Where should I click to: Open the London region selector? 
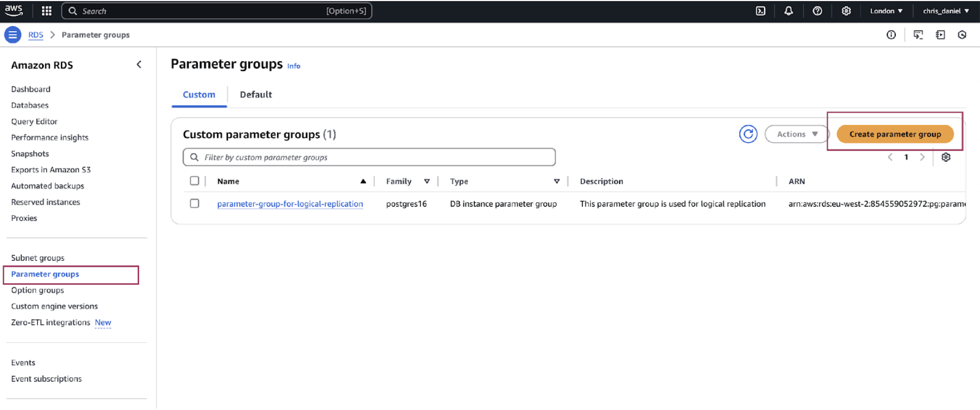click(886, 11)
